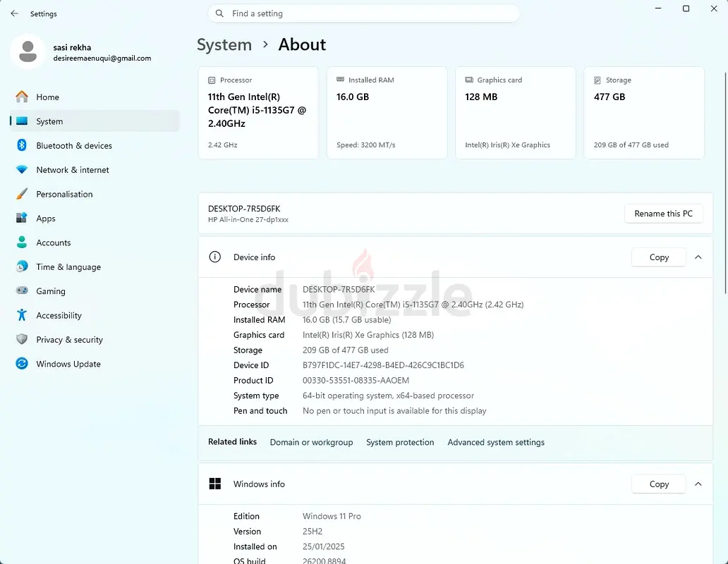Click the search magnifier icon
The height and width of the screenshot is (564, 728).
[219, 13]
